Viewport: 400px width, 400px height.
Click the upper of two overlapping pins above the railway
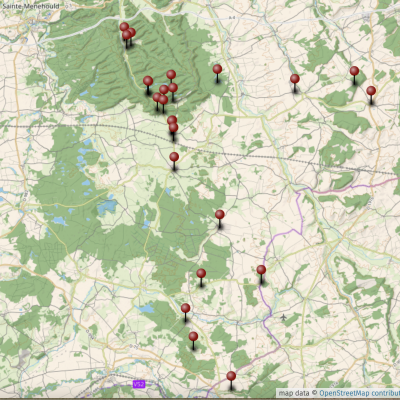point(172,120)
